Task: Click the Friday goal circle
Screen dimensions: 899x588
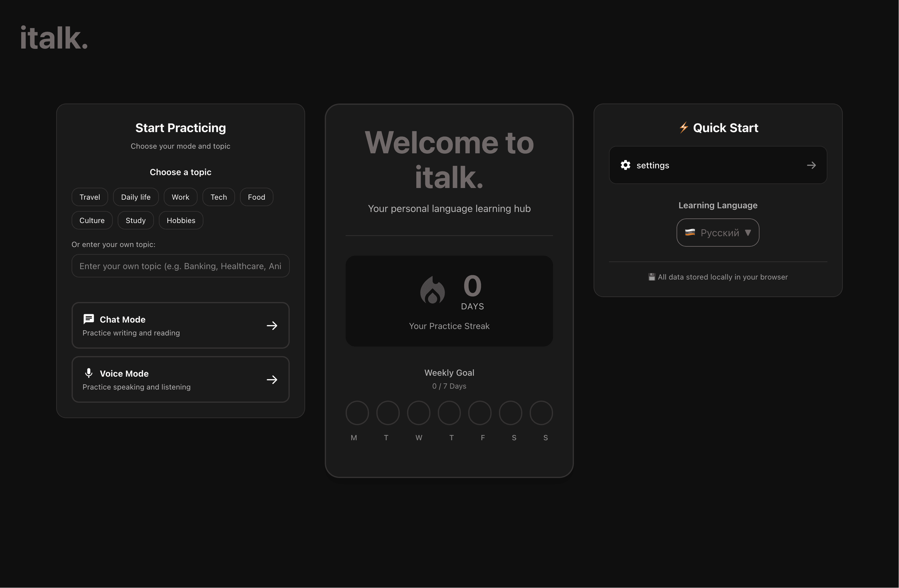Action: [480, 413]
